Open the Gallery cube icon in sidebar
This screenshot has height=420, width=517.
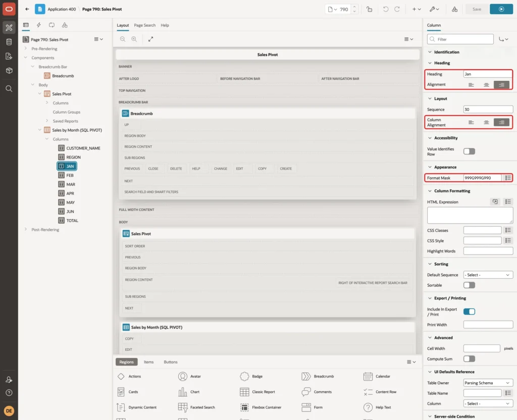coord(9,70)
